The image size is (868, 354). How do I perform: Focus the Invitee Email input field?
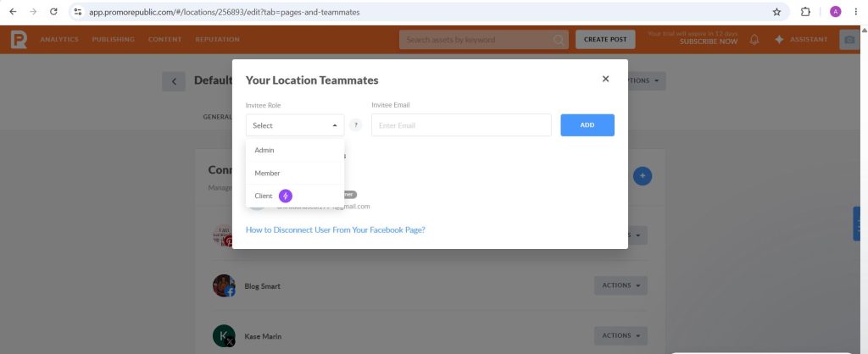(462, 125)
